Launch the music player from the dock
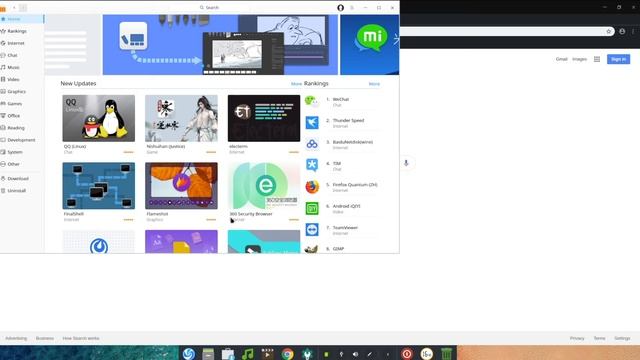Image resolution: width=640 pixels, height=360 pixels. (247, 354)
